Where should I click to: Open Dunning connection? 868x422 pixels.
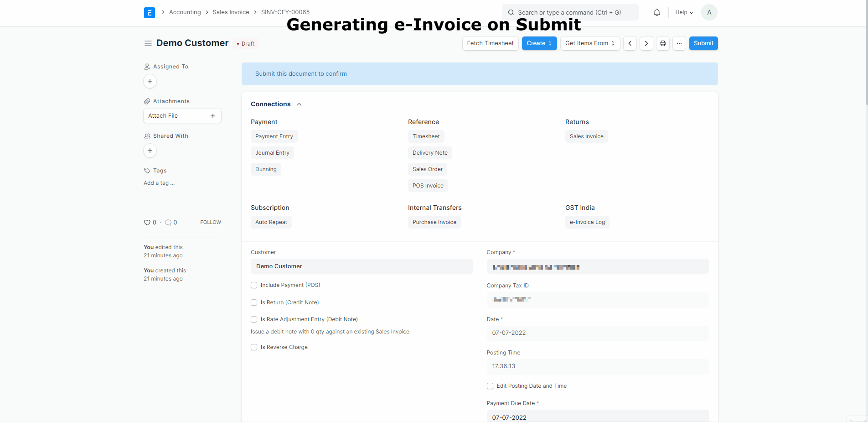coord(266,169)
